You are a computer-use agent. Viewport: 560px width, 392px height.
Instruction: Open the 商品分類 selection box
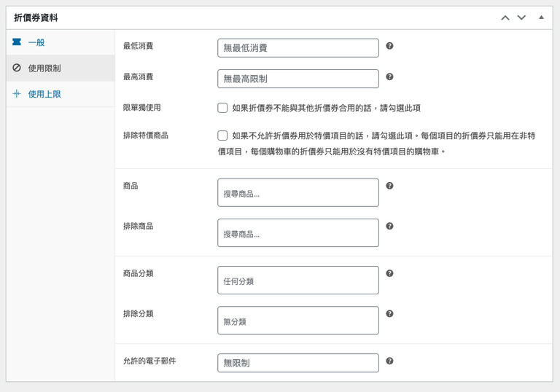point(297,281)
